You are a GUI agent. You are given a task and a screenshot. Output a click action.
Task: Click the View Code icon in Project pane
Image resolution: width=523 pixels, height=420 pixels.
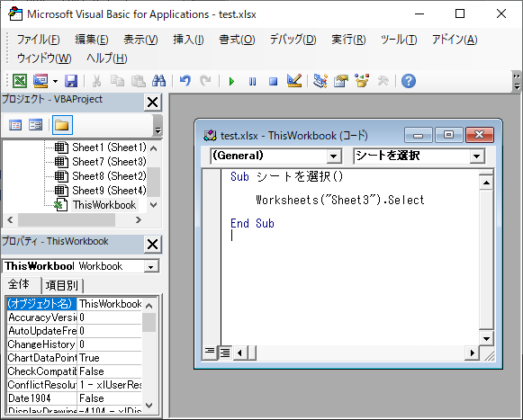[15, 125]
